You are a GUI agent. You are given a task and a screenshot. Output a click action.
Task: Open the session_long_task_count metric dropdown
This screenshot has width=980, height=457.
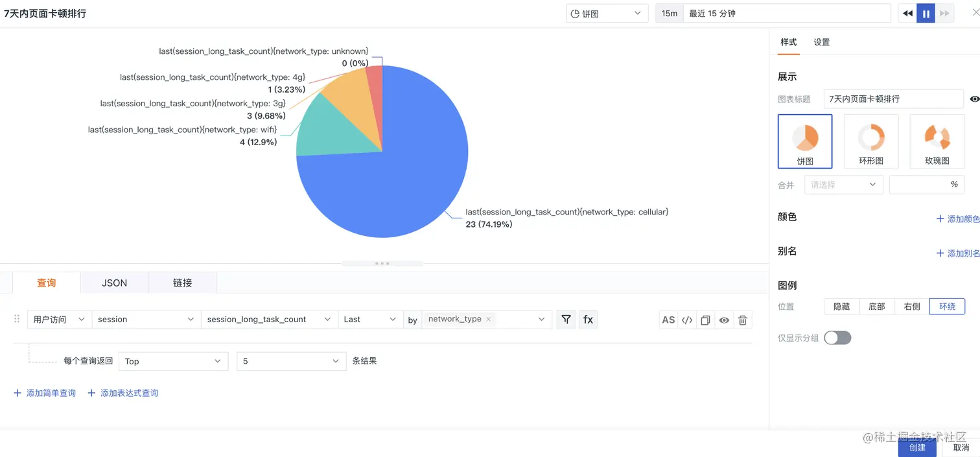click(x=270, y=320)
